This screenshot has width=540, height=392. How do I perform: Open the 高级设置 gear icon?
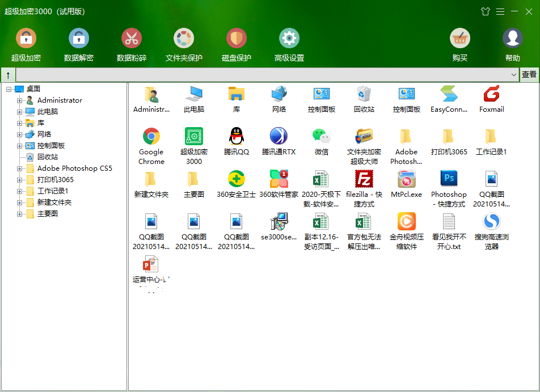289,39
